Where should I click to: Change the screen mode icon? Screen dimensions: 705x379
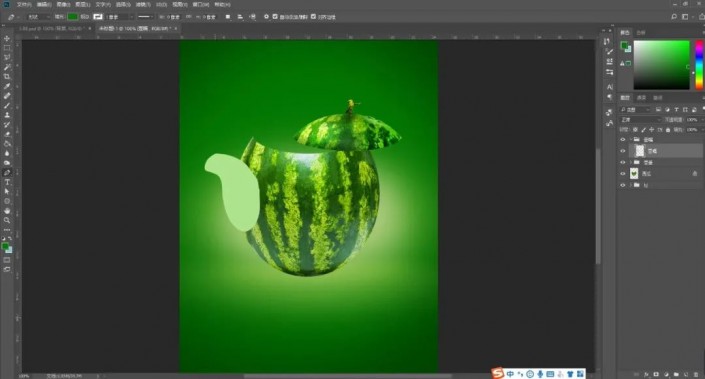click(7, 269)
